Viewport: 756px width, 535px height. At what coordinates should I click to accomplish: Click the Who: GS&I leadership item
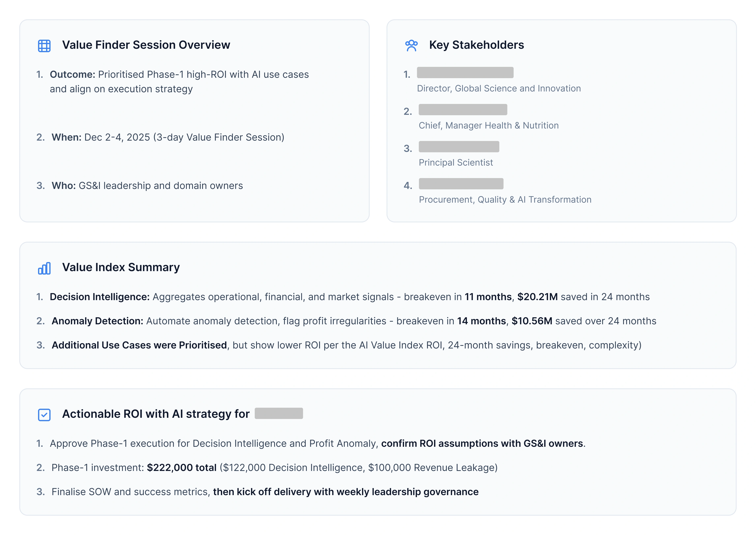(x=147, y=186)
